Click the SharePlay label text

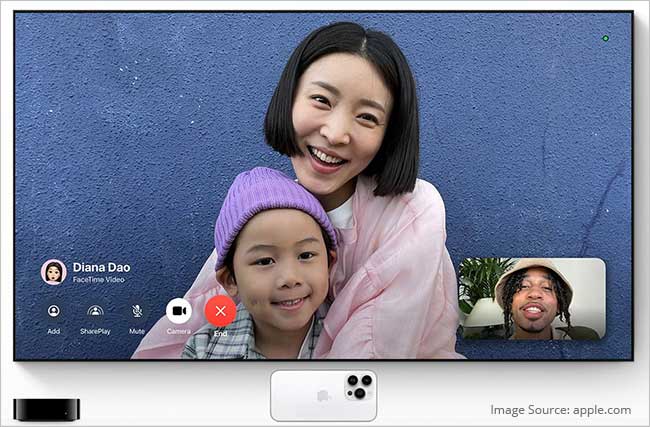(95, 331)
